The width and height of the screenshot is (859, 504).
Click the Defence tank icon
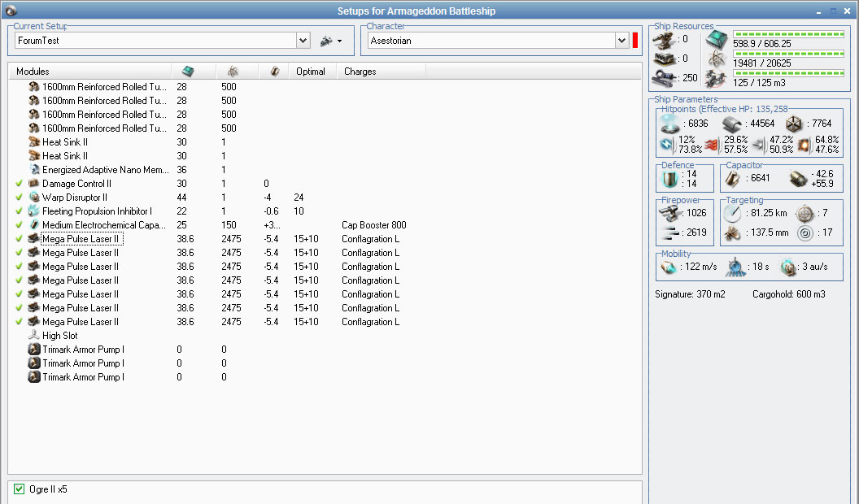[x=669, y=179]
